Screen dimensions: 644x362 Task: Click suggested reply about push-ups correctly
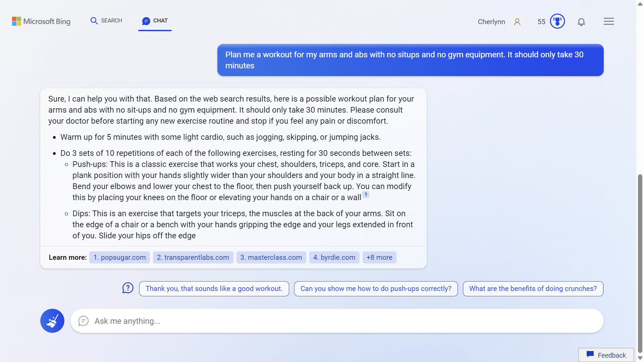(376, 288)
